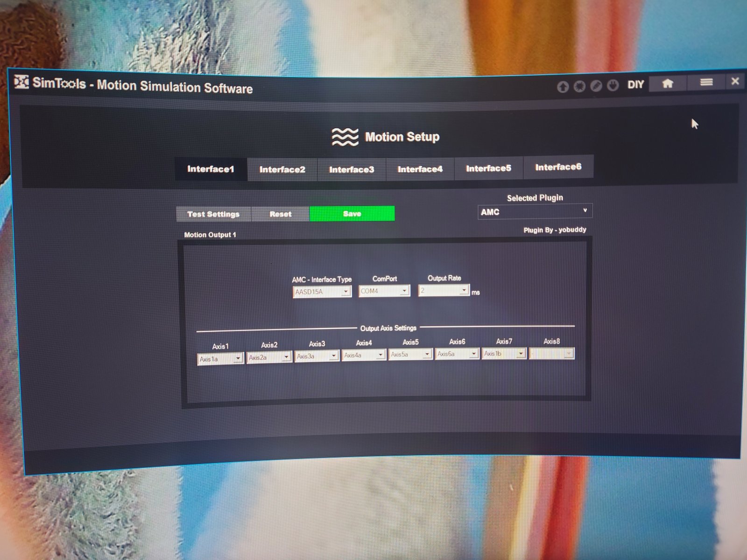
Task: Expand the Axis4 dropdown showing Axis4a
Action: pos(364,355)
